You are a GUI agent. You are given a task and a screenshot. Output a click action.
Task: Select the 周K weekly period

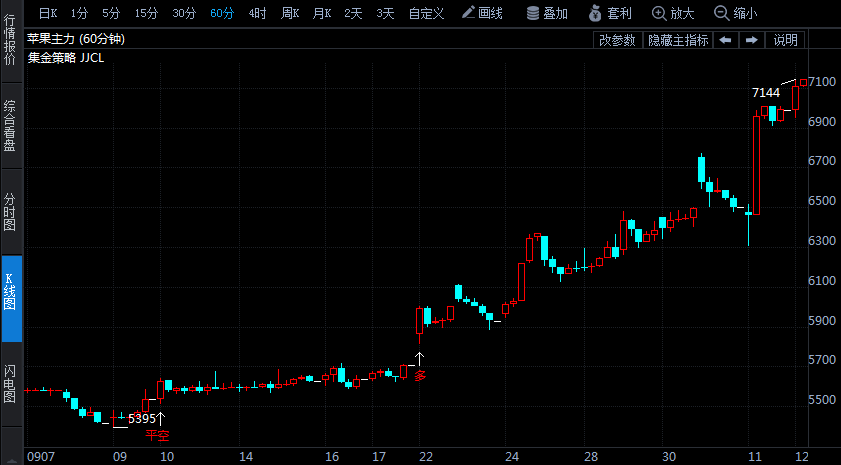pos(290,13)
